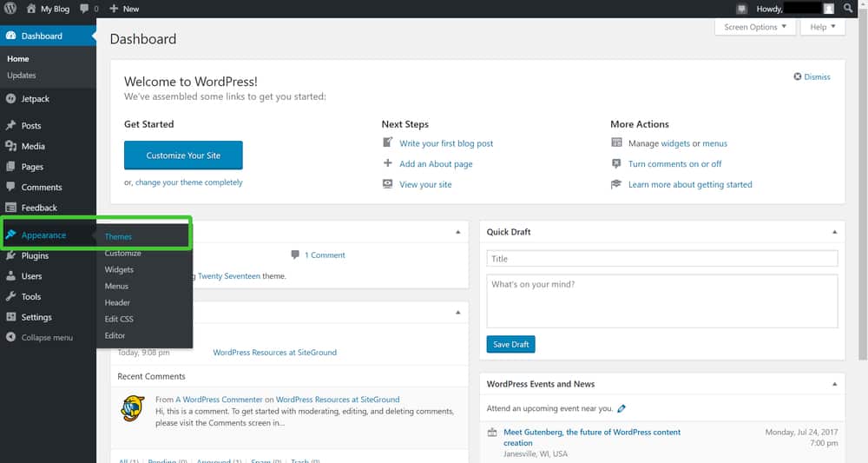Open Plugins sidebar icon
Image resolution: width=868 pixels, height=463 pixels.
pyautogui.click(x=10, y=255)
